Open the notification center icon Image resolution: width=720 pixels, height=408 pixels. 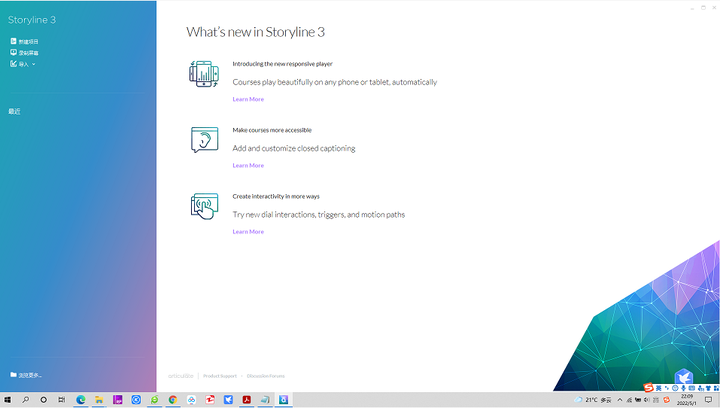tap(709, 400)
